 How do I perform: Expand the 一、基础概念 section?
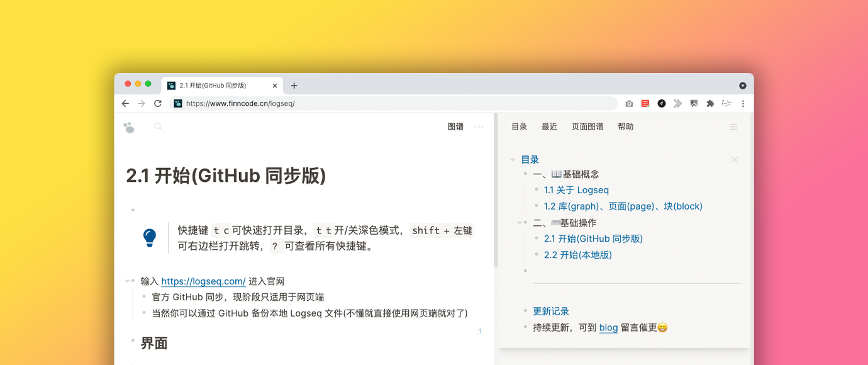coord(520,174)
